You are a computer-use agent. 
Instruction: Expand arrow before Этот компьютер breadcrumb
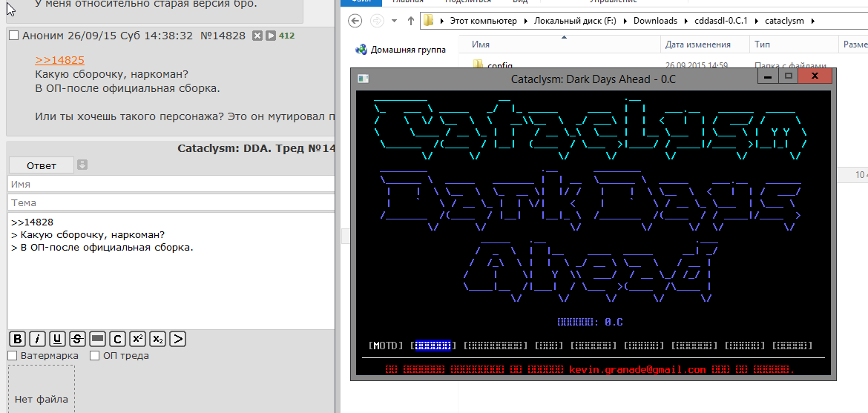coord(441,21)
